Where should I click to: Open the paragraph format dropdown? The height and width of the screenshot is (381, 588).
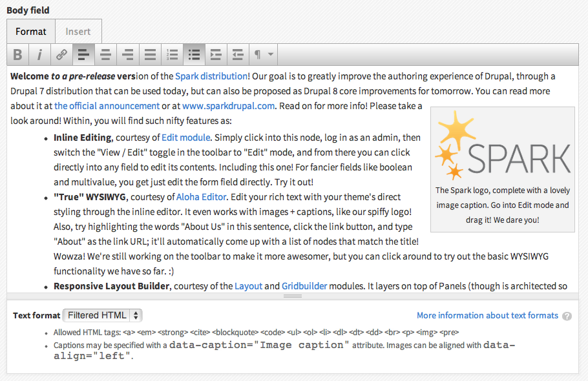tap(263, 55)
